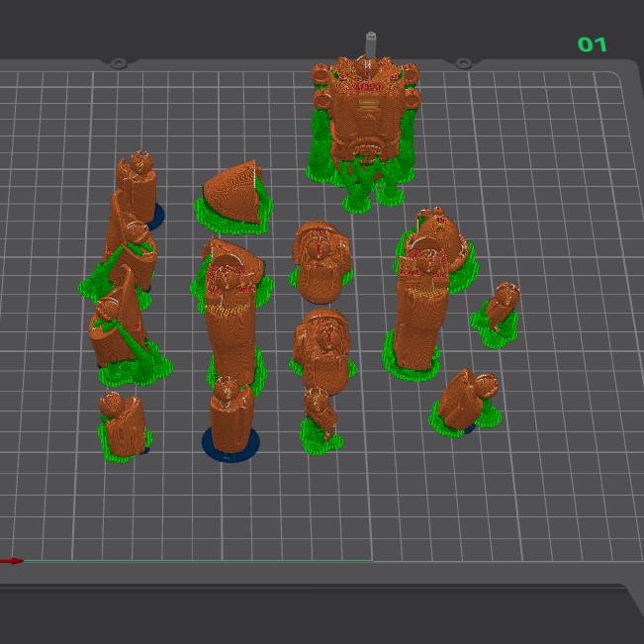This screenshot has width=644, height=644.
Task: Select the wedge-shaped cone part
Action: tap(232, 194)
